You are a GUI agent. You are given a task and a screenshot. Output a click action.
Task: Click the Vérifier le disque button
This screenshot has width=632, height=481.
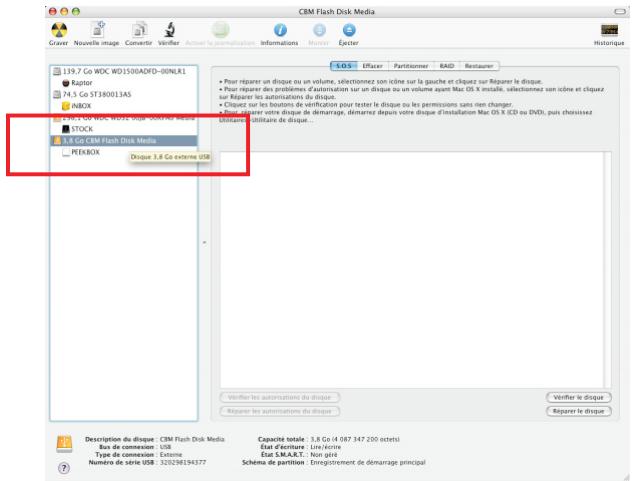[x=577, y=397]
